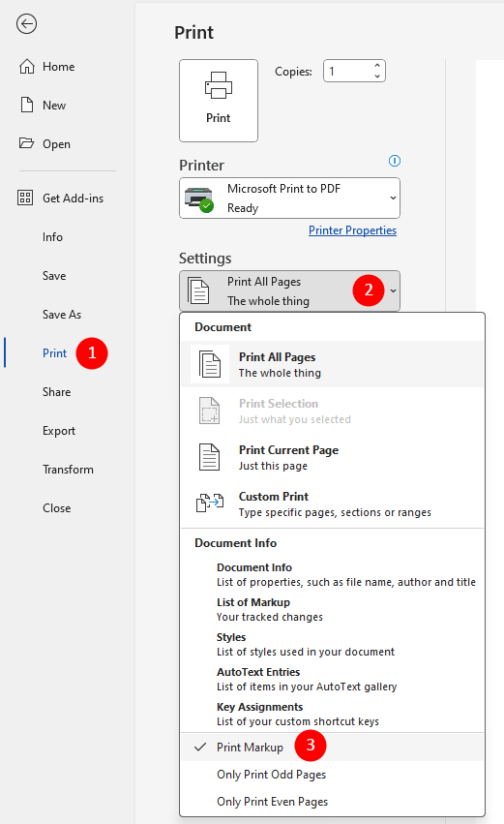This screenshot has width=504, height=824.
Task: Open the Microsoft Print to PDF dropdown
Action: coord(289,198)
